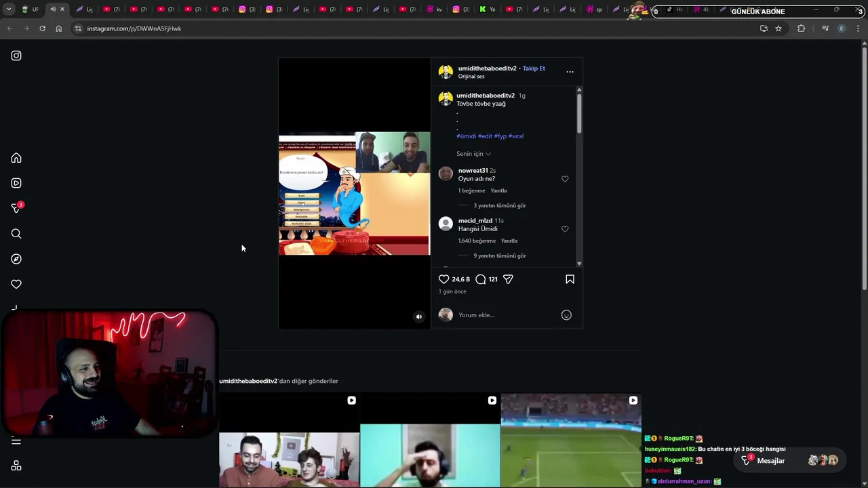View site information icon in address bar

pos(78,28)
